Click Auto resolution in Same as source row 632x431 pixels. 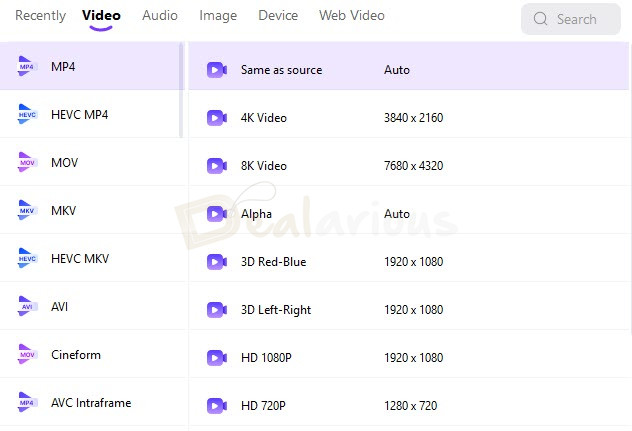coord(397,70)
